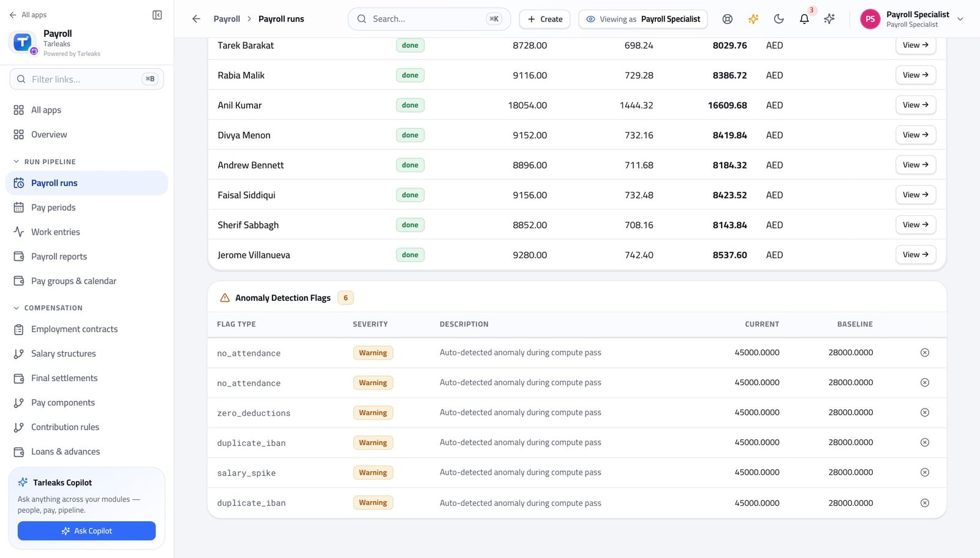The height and width of the screenshot is (558, 980).
Task: Click the anomaly flags count badge 6
Action: tap(345, 298)
